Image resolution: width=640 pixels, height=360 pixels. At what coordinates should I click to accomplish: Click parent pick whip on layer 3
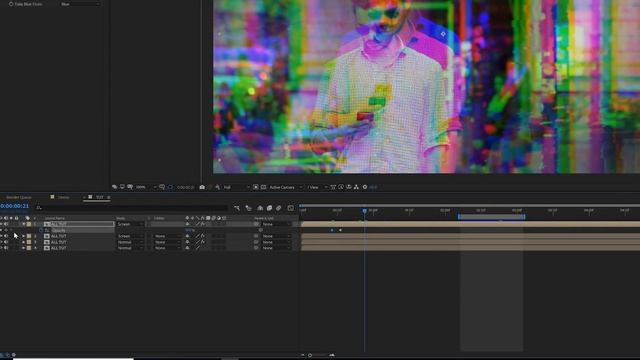(x=256, y=242)
